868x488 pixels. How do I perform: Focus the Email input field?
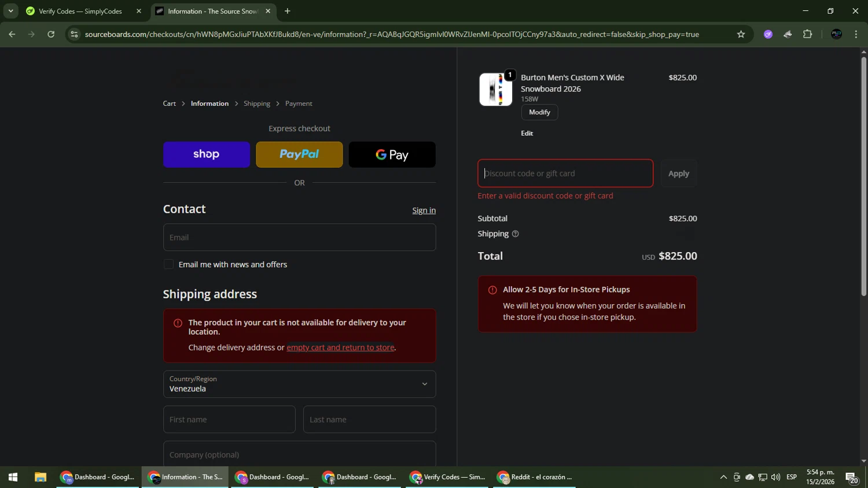tap(299, 237)
